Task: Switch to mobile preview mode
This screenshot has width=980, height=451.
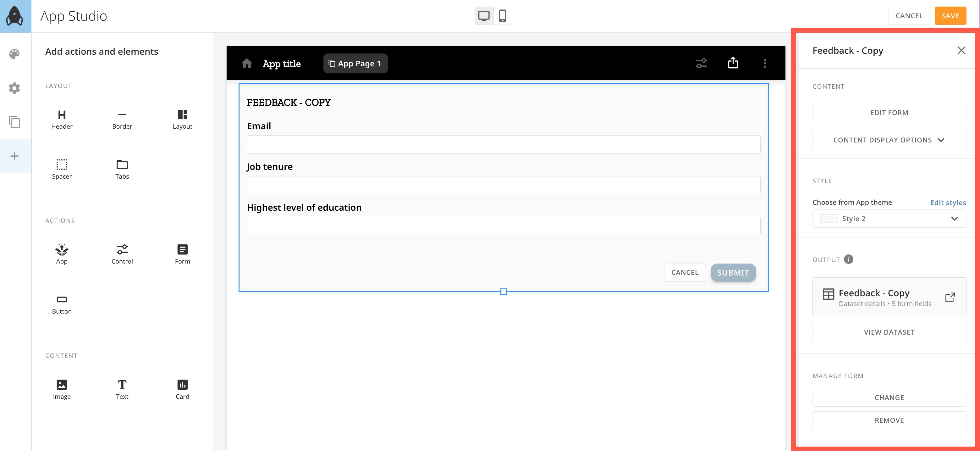Action: (503, 16)
